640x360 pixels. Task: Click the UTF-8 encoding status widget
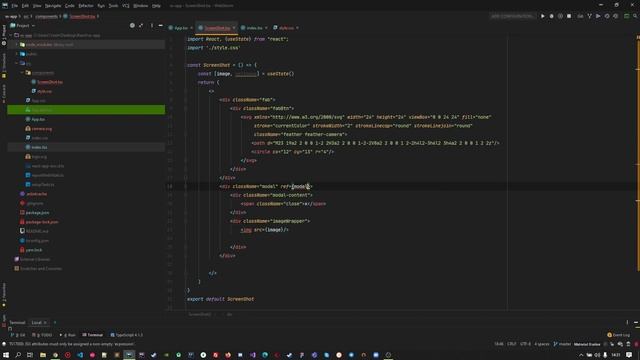point(525,344)
